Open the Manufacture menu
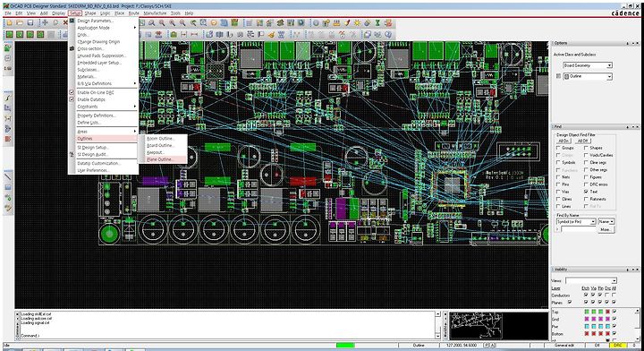 pyautogui.click(x=155, y=13)
